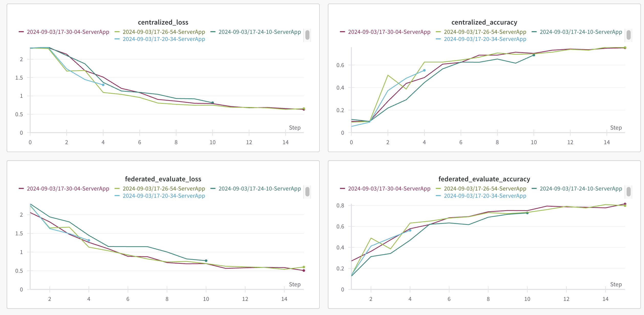Viewport: 644px width, 315px height.
Task: Click the light-blue endpoint dot in federated_evaluate_accuracy
Action: [x=410, y=230]
